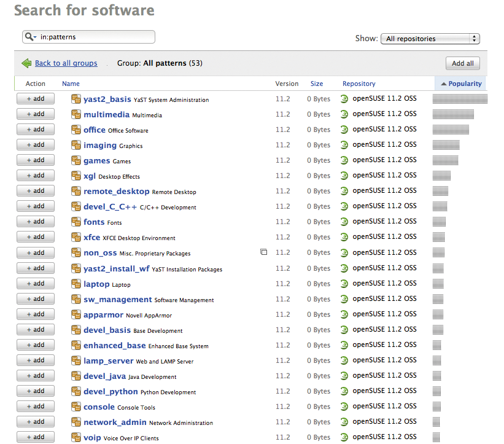Click the package icon beside yast2_basis

click(x=76, y=98)
